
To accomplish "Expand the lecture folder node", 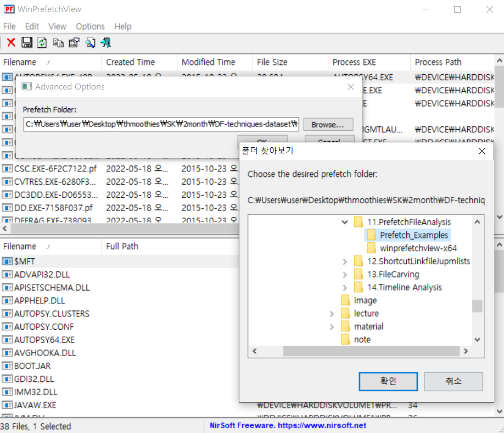I will point(332,314).
